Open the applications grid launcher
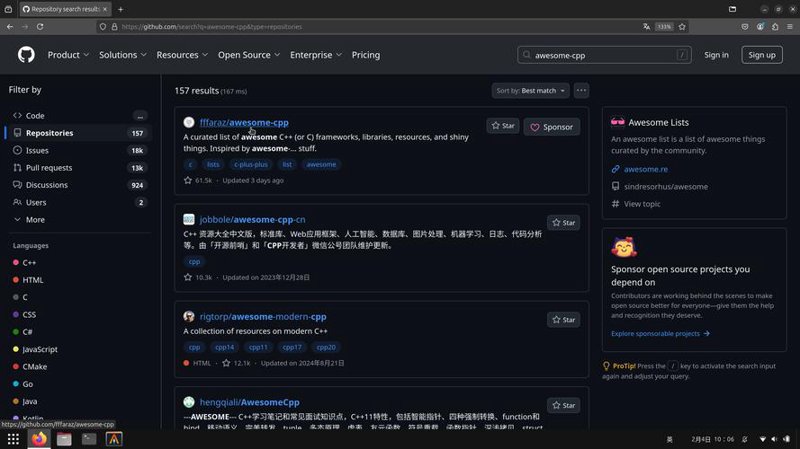 pyautogui.click(x=13, y=439)
